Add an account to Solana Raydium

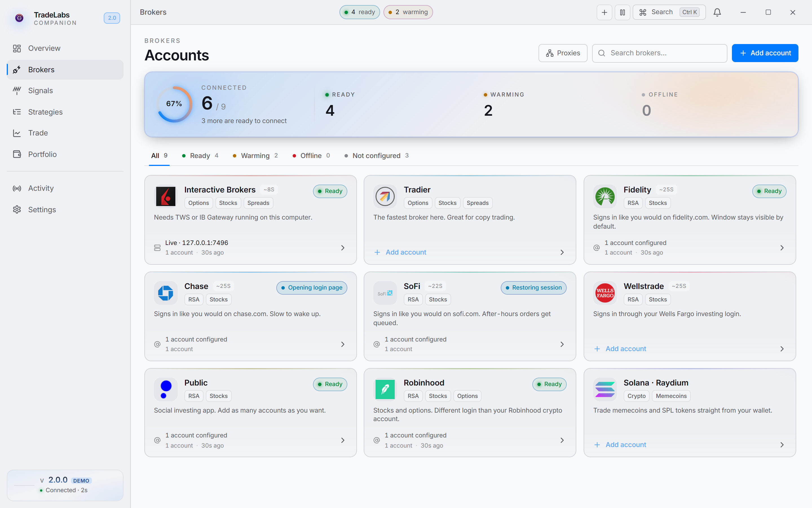pyautogui.click(x=620, y=445)
